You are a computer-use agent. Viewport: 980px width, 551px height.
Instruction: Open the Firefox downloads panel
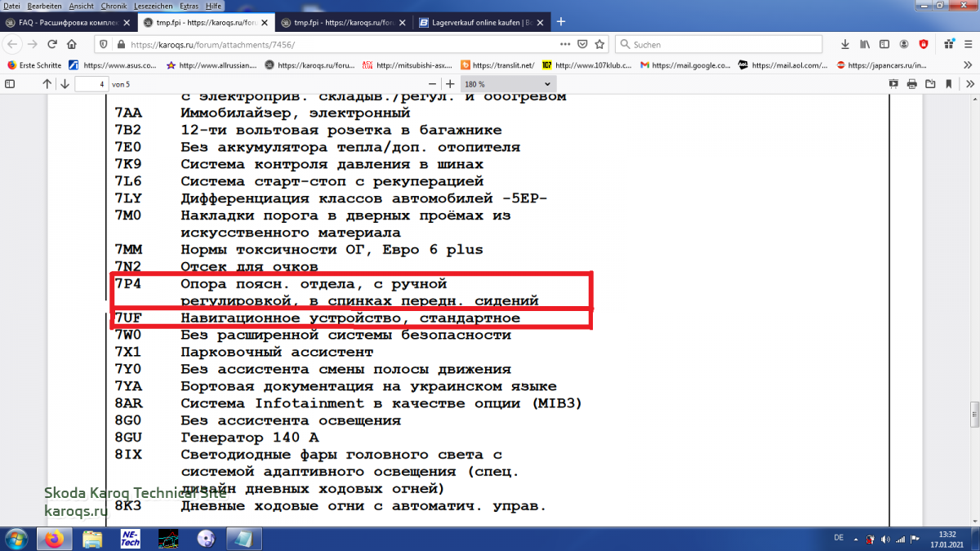[x=845, y=44]
